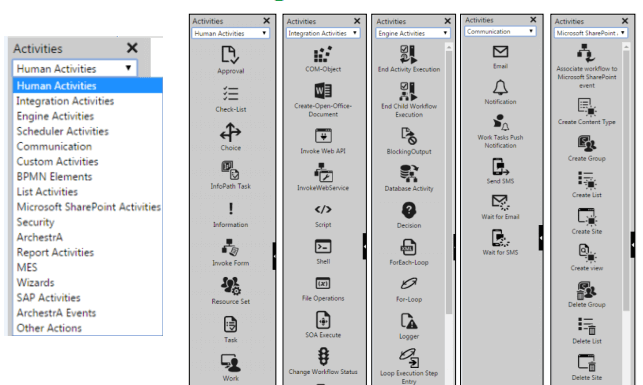
Task: Collapse Human Activities panel using side arrow handle
Action: 274,256
